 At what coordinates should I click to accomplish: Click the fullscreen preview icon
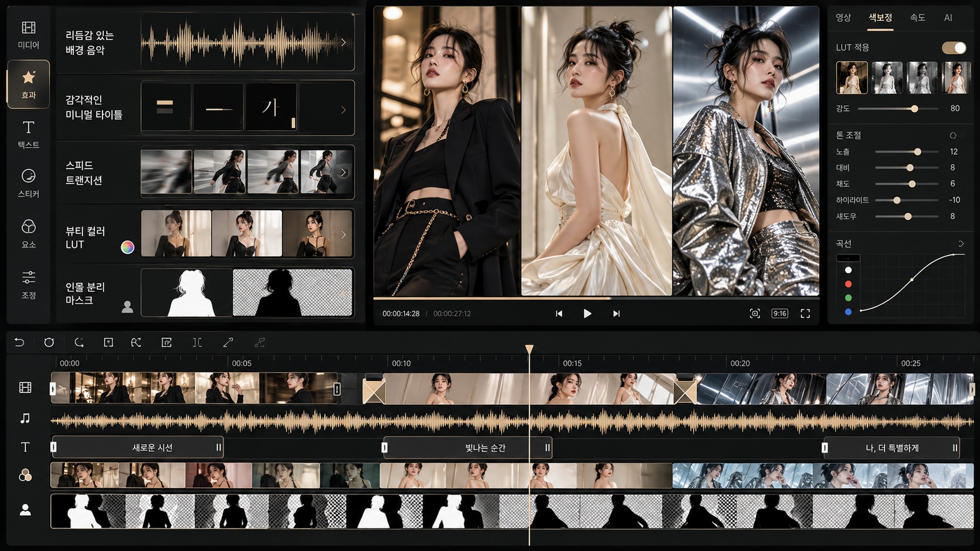point(805,313)
